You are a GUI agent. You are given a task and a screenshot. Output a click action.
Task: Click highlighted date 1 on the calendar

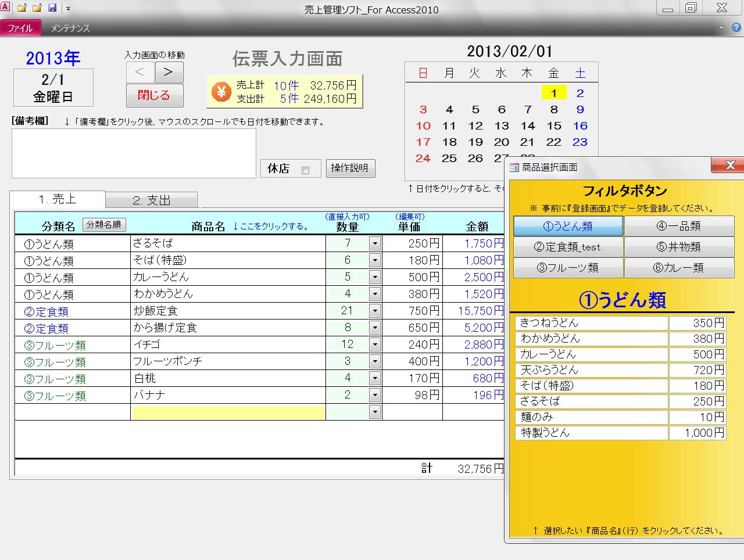(554, 93)
